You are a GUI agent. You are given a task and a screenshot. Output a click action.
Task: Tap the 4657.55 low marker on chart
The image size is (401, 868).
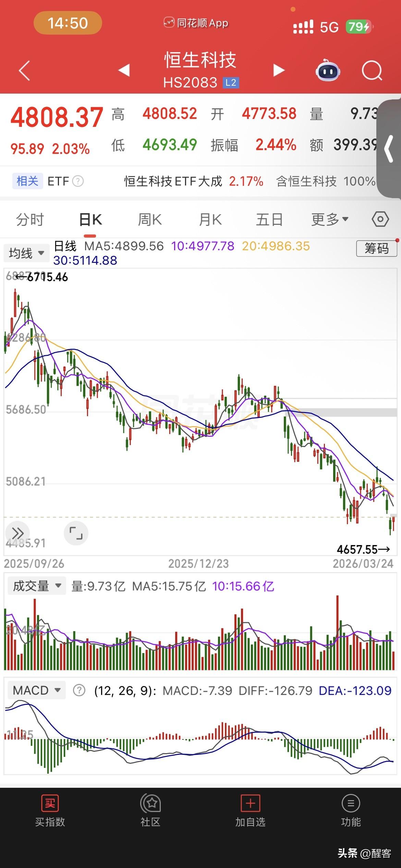363,550
